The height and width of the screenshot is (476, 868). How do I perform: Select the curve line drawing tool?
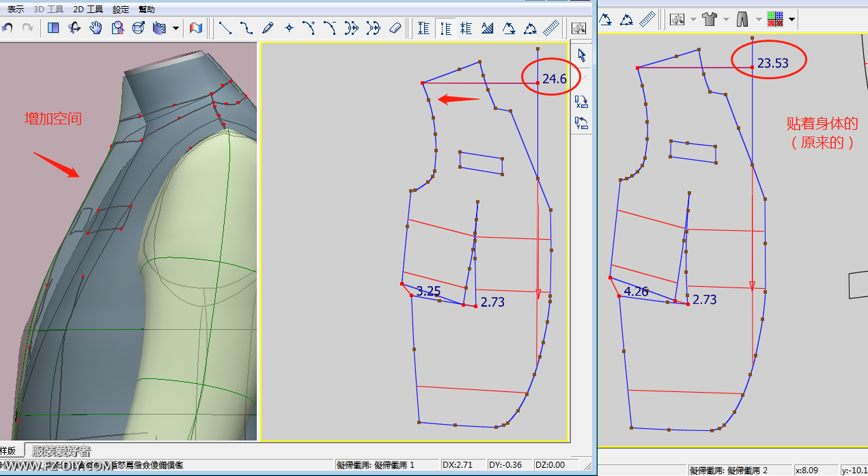tap(247, 28)
